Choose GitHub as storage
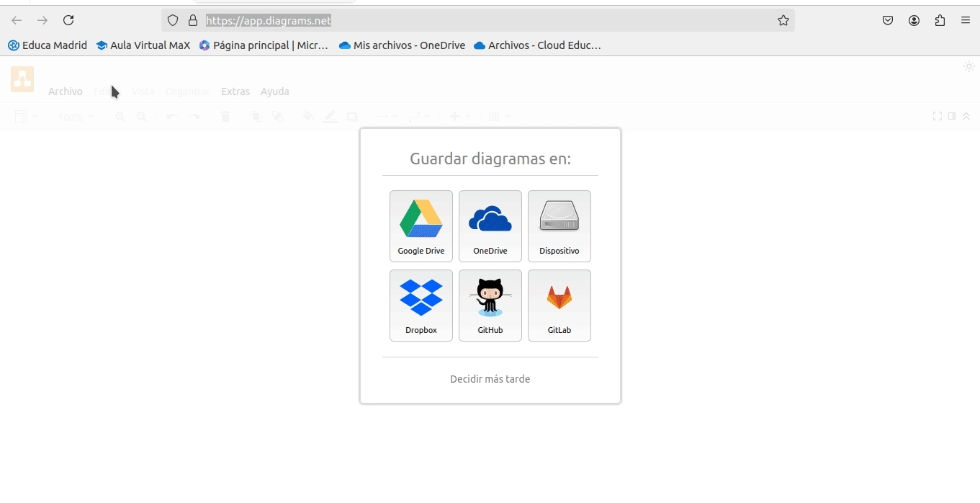Screen dimensions: 980x503 click(x=490, y=306)
